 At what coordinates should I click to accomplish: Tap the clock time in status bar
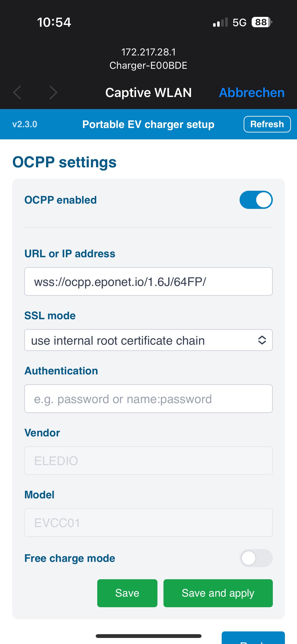54,22
